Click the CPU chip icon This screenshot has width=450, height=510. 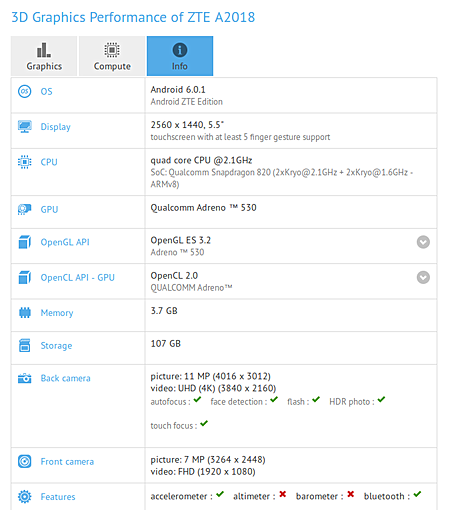[x=25, y=162]
